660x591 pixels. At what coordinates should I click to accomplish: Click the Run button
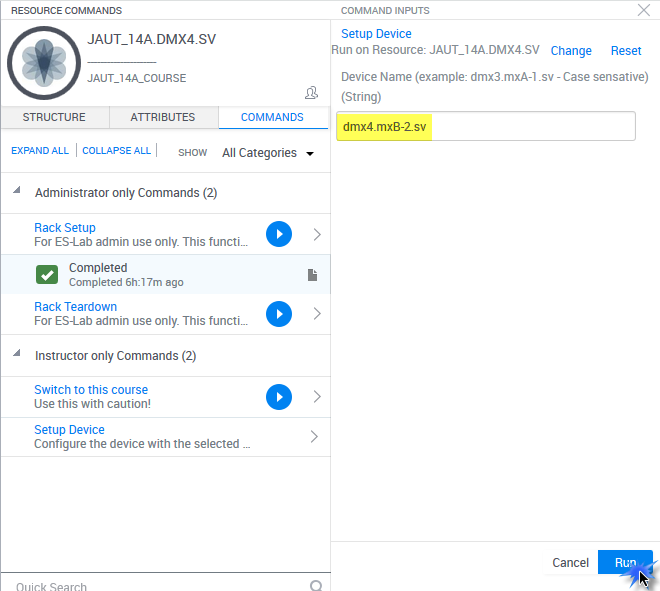point(625,563)
